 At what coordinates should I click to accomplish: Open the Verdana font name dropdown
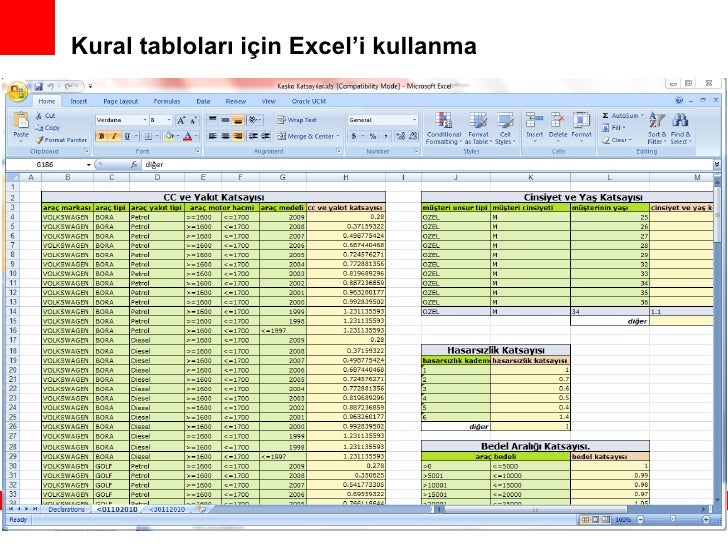click(x=144, y=120)
